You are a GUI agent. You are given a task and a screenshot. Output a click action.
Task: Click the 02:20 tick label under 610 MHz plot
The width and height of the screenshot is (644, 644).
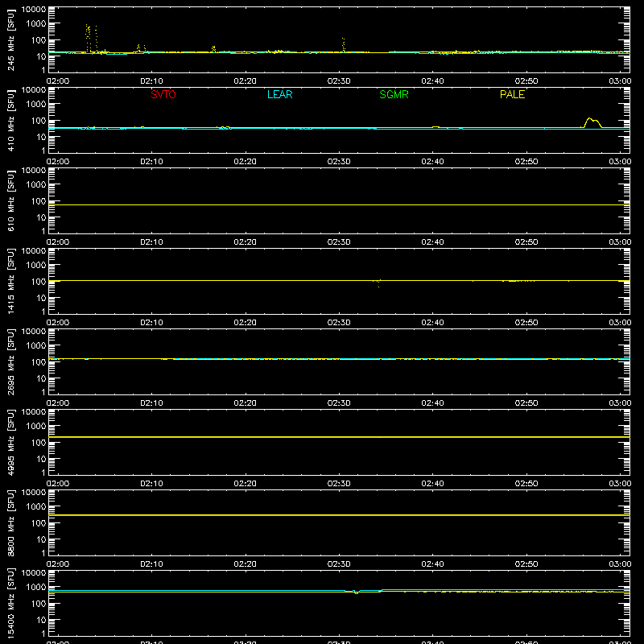246,242
